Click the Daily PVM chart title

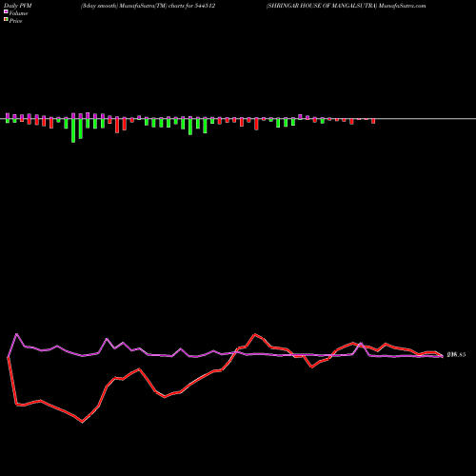(x=18, y=6)
